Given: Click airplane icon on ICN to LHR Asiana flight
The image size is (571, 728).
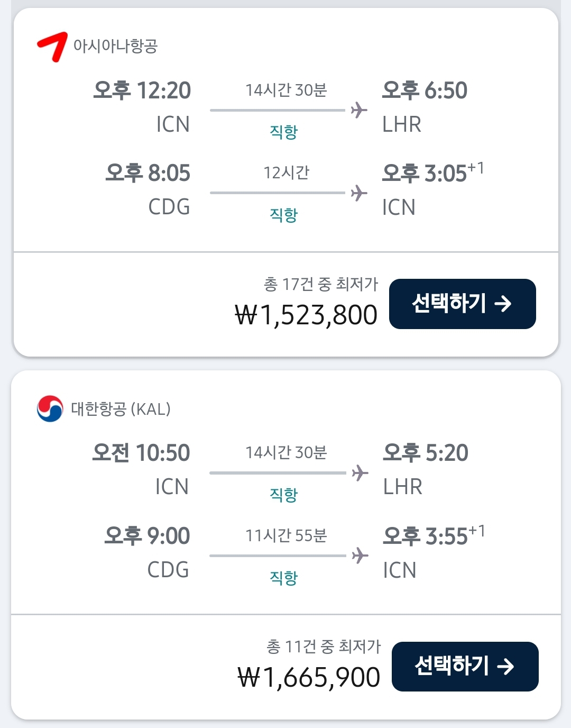Looking at the screenshot, I should click(359, 110).
